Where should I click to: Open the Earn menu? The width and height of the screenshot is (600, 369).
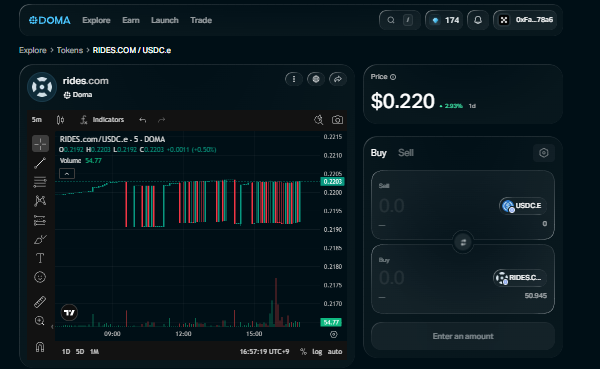point(131,20)
